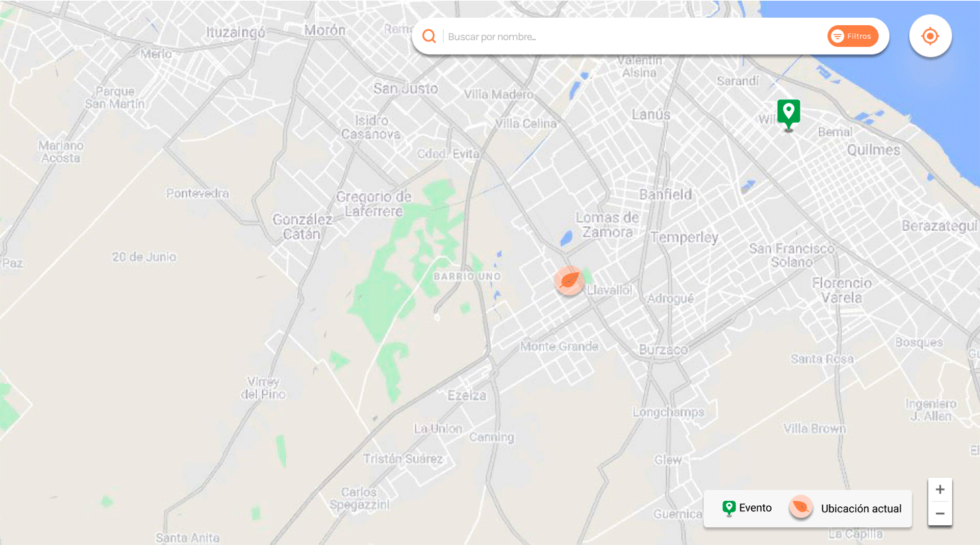The width and height of the screenshot is (980, 545).
Task: Click the Ezeiza place label
Action: coord(467,395)
